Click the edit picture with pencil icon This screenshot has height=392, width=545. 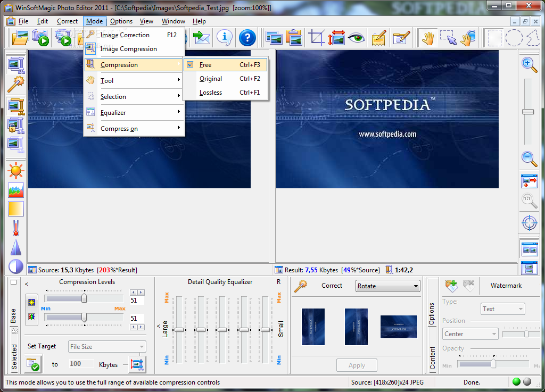point(401,38)
